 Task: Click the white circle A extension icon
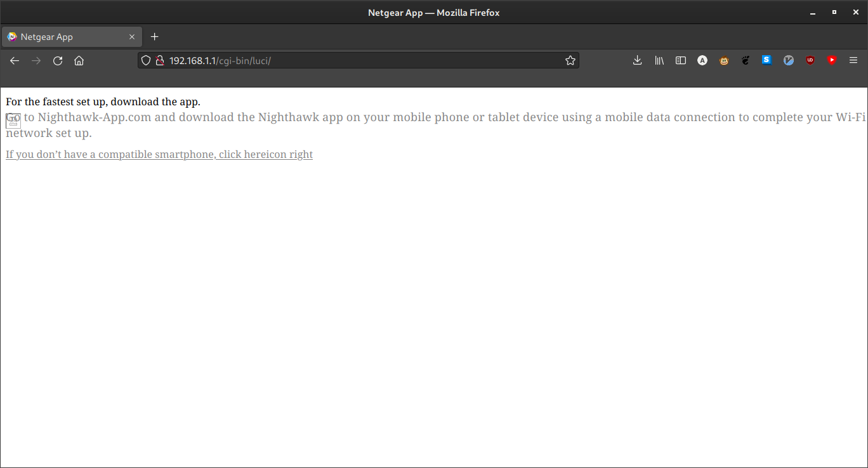(702, 61)
